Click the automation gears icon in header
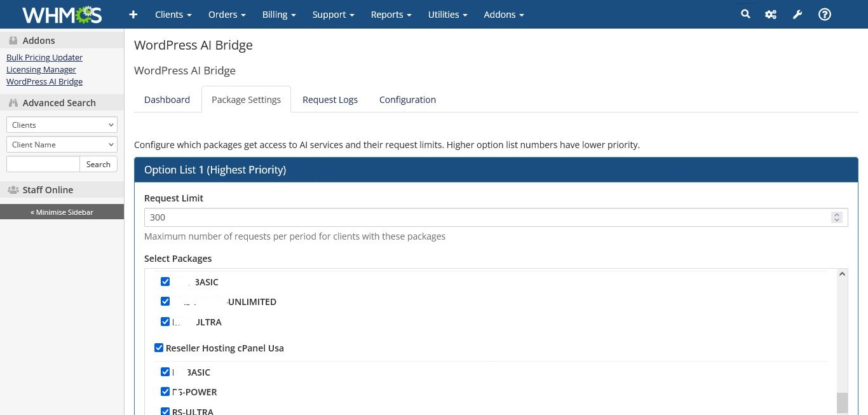 (771, 15)
